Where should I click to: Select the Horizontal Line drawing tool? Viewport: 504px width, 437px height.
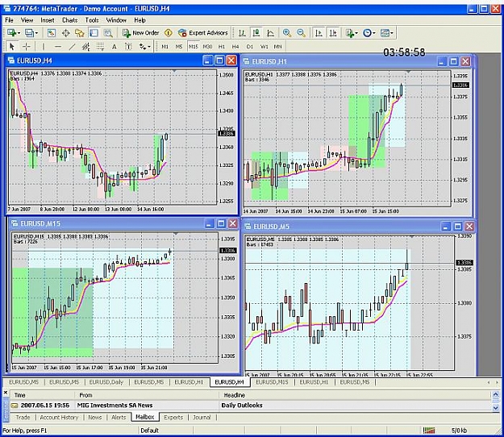pos(58,47)
